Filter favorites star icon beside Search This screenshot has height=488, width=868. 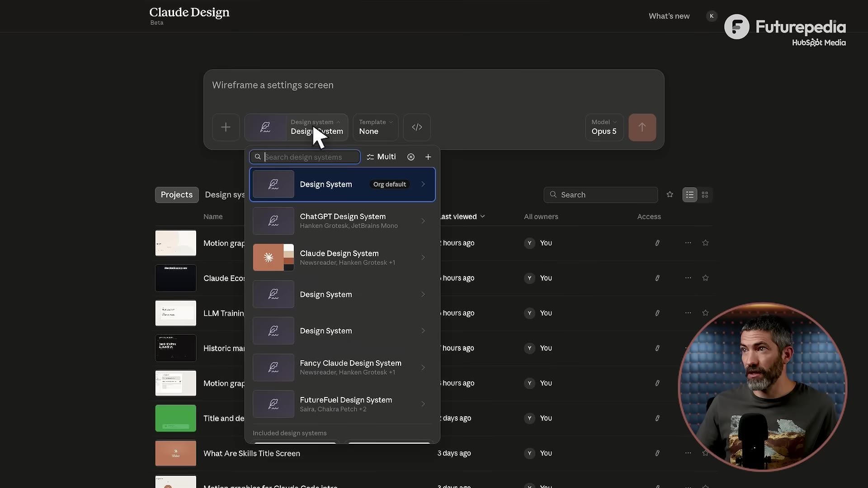[x=670, y=194]
